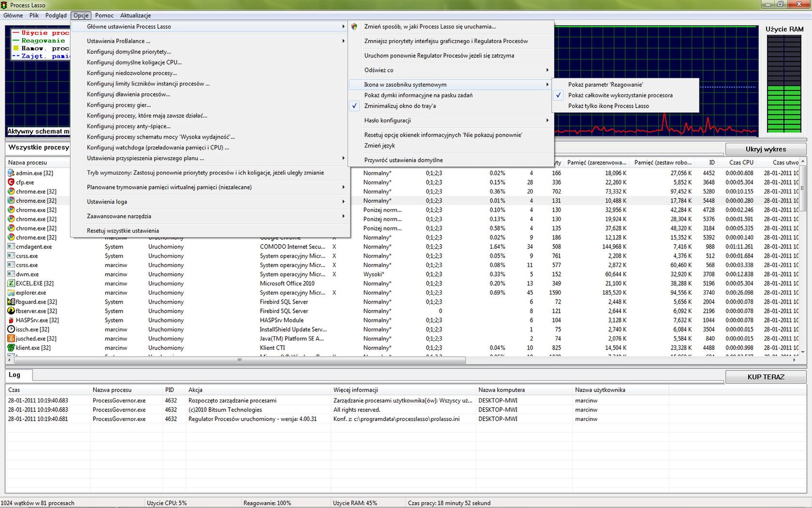Image resolution: width=812 pixels, height=508 pixels.
Task: Expand 'Ustawienia przyspieszenia pierwszego planu' submenu
Action: click(210, 158)
